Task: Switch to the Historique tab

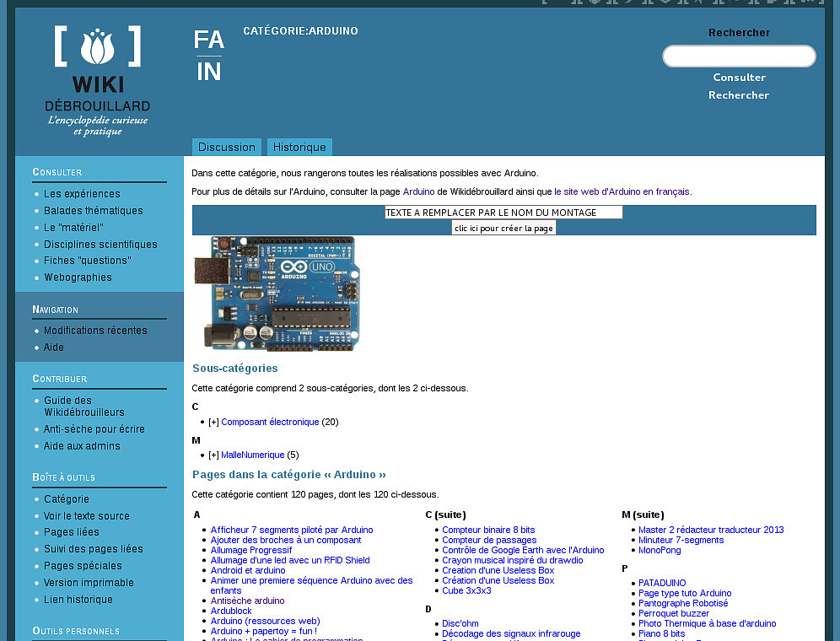Action: coord(299,147)
